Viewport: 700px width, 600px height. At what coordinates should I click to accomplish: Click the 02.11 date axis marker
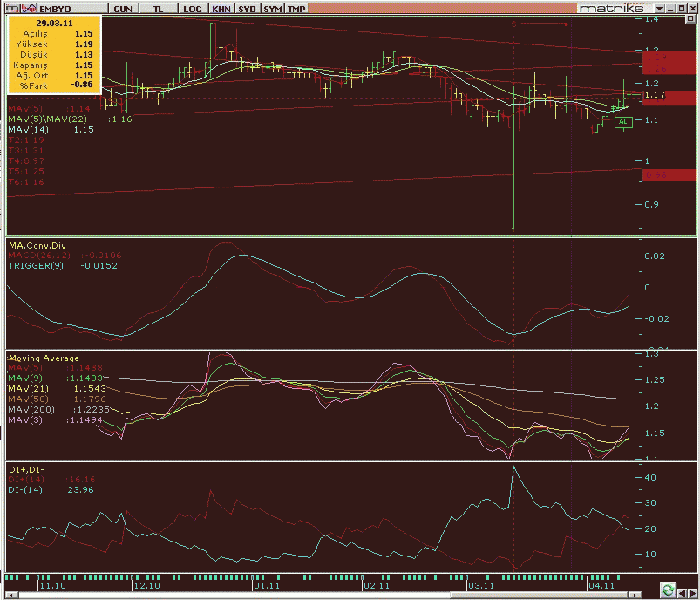(x=377, y=586)
